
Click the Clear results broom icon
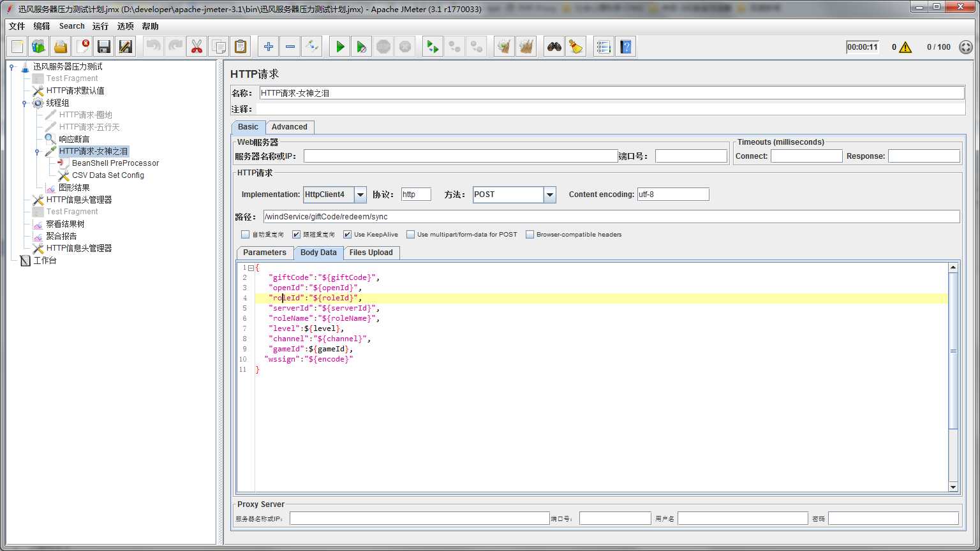(505, 47)
